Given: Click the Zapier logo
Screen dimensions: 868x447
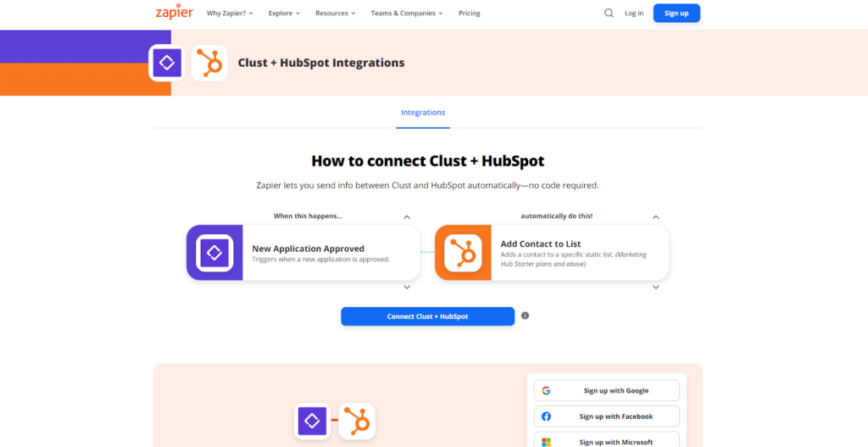Looking at the screenshot, I should coord(175,12).
